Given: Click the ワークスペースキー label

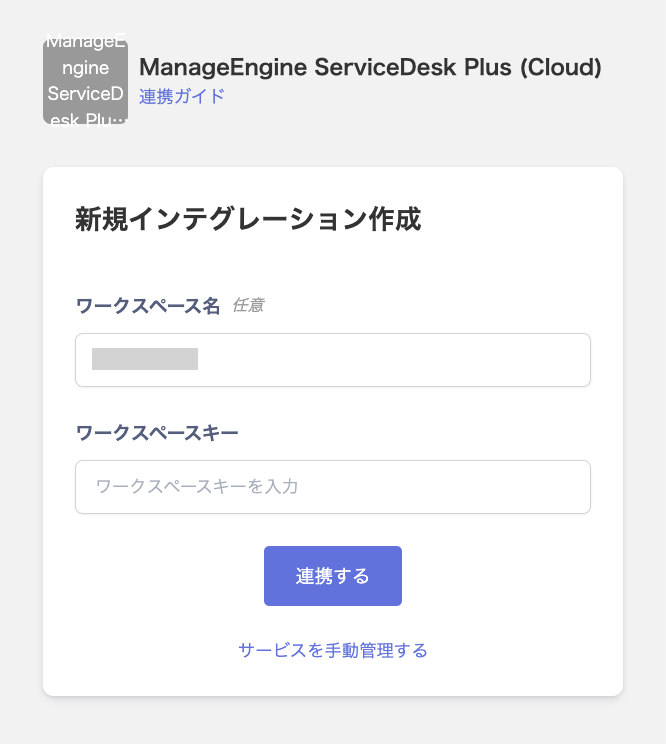Looking at the screenshot, I should (x=157, y=433).
